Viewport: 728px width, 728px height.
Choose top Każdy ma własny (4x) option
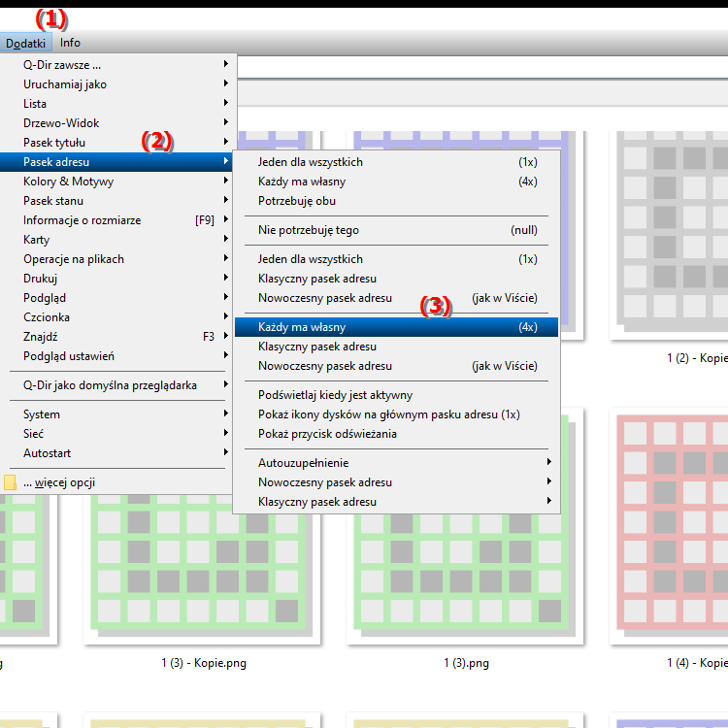click(x=396, y=182)
